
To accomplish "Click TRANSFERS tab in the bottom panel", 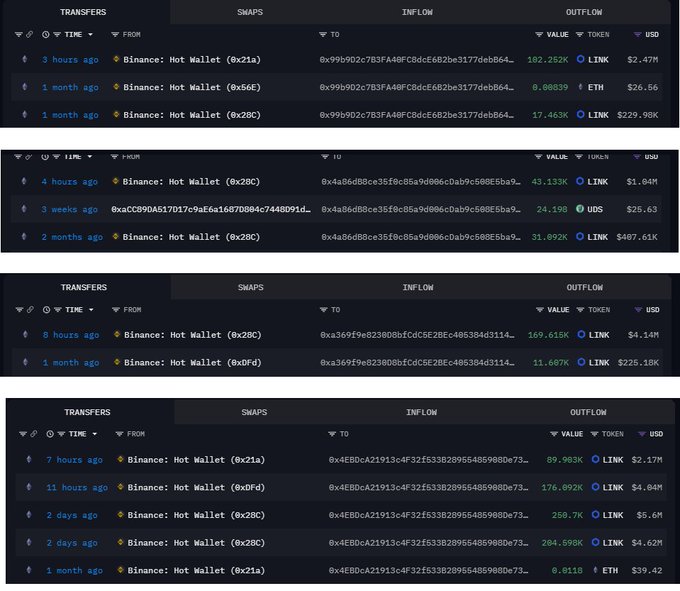I will coord(87,412).
